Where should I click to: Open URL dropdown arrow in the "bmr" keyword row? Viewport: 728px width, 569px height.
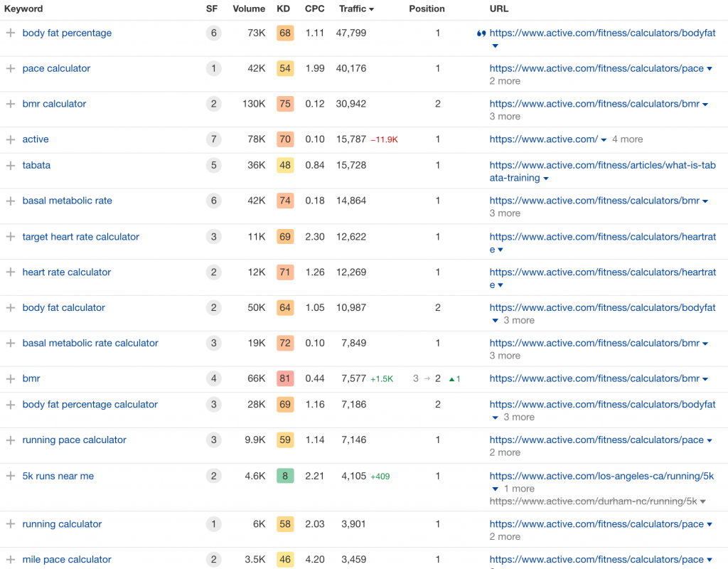(x=705, y=379)
